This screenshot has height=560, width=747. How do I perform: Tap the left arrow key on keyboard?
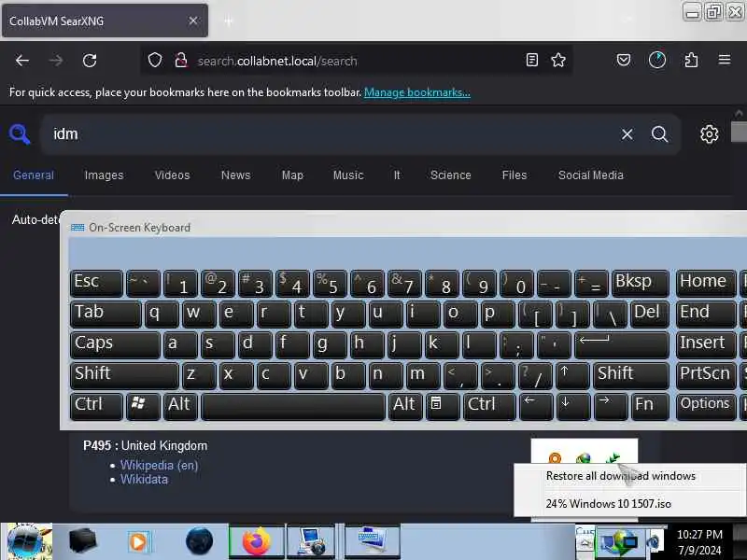[536, 407]
